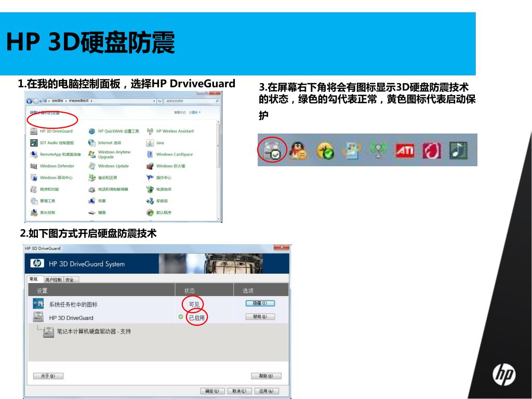Open 备份和还原 item
Viewport: 532px width, 399px height.
coord(102,178)
